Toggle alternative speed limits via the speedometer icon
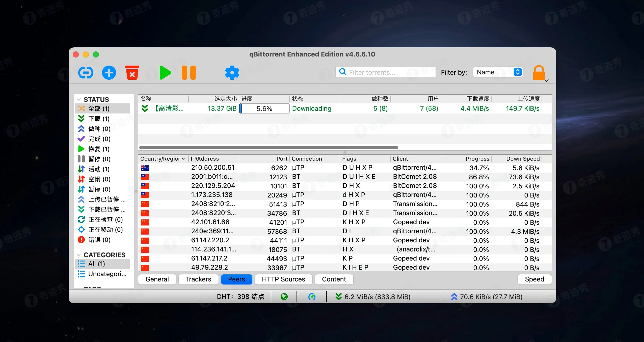 [312, 297]
